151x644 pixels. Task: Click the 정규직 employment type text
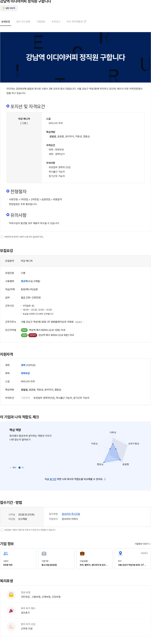[24, 281]
